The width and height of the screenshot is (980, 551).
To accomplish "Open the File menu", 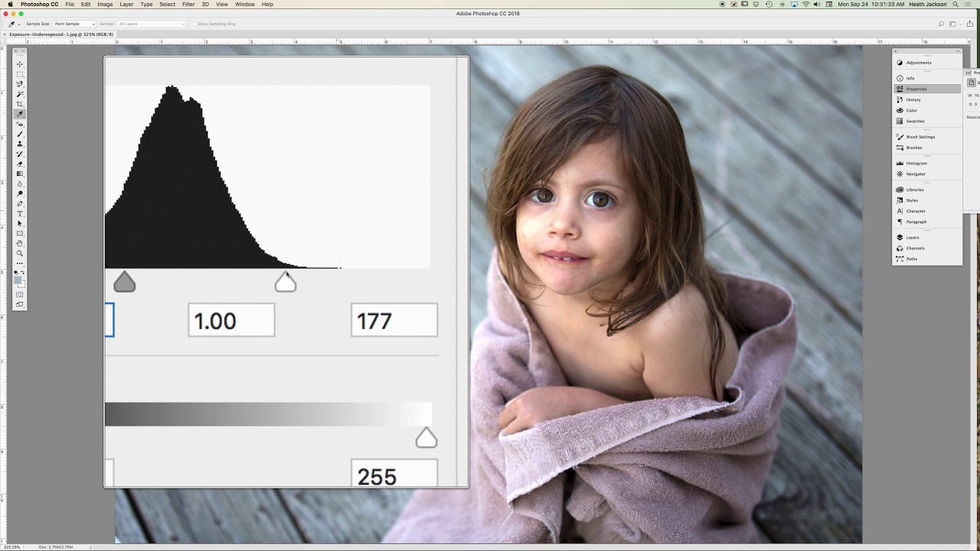I will click(x=70, y=5).
